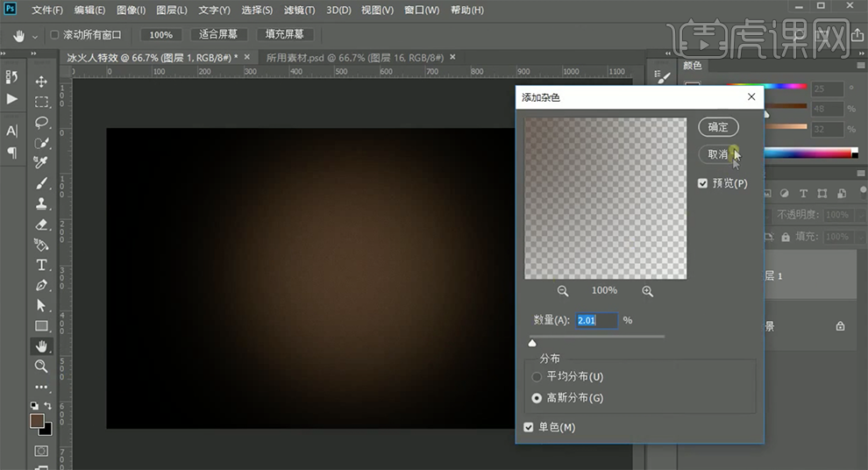
Task: Open the Edit (编辑) menu
Action: tap(89, 11)
